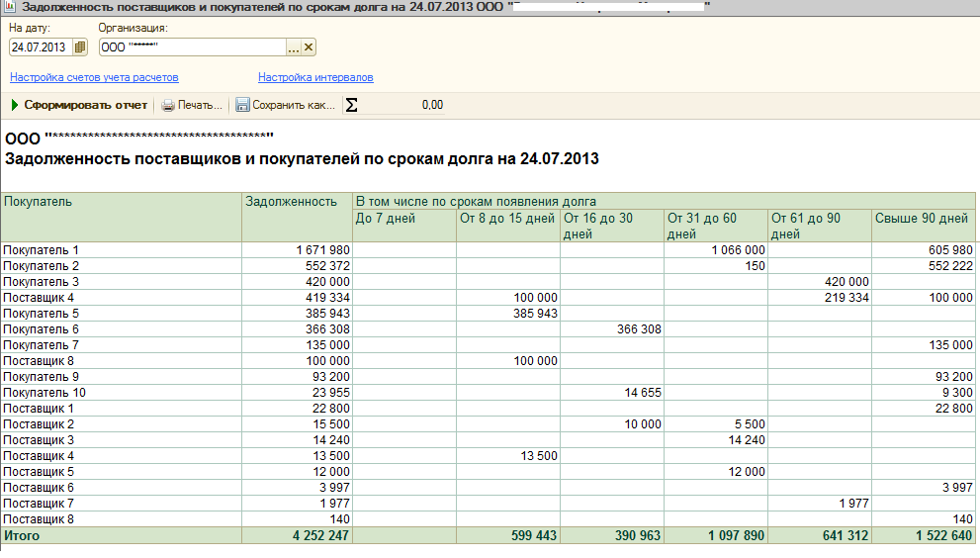Select the От 61 до 90 дней header

[820, 226]
